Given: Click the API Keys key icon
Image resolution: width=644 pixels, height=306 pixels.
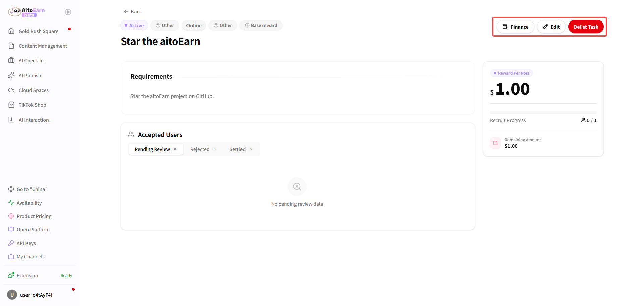Looking at the screenshot, I should coord(11,243).
